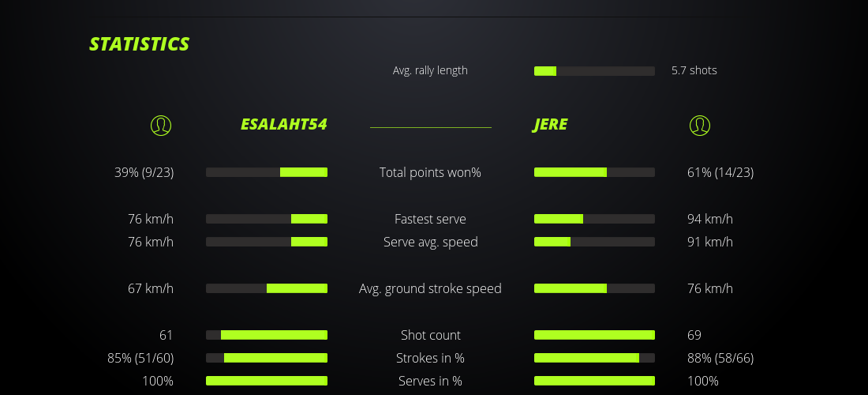Click JERE's Shot count bar
Viewport: 868px width, 395px height.
coord(594,335)
